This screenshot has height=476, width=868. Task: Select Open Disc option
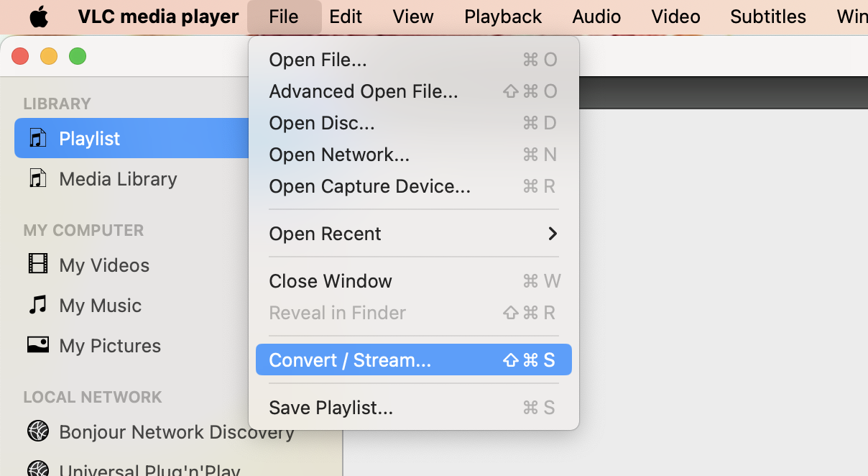pos(321,122)
